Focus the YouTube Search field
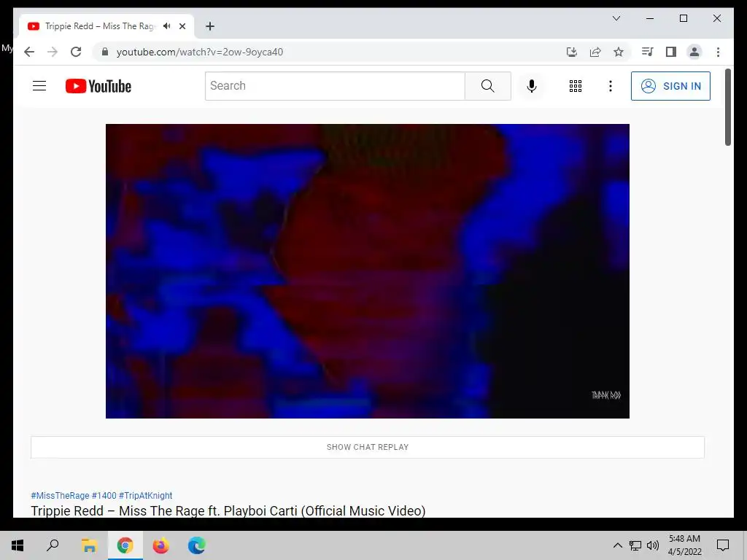The height and width of the screenshot is (560, 747). pyautogui.click(x=335, y=86)
